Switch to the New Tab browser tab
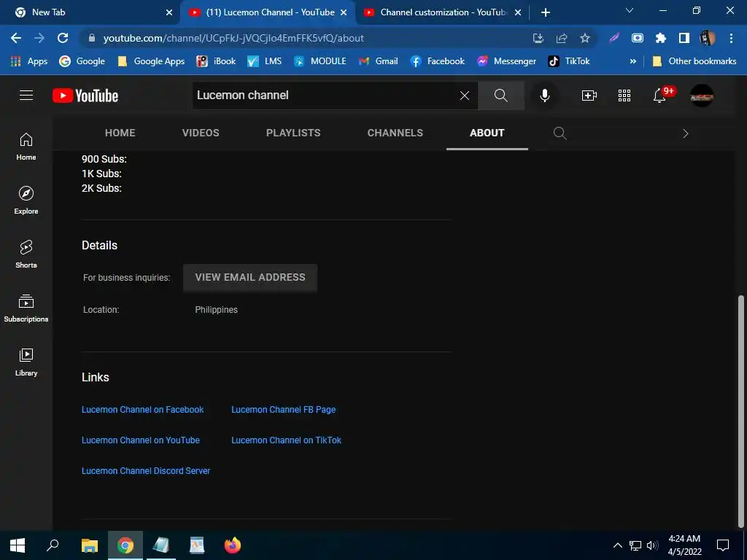 [90, 12]
